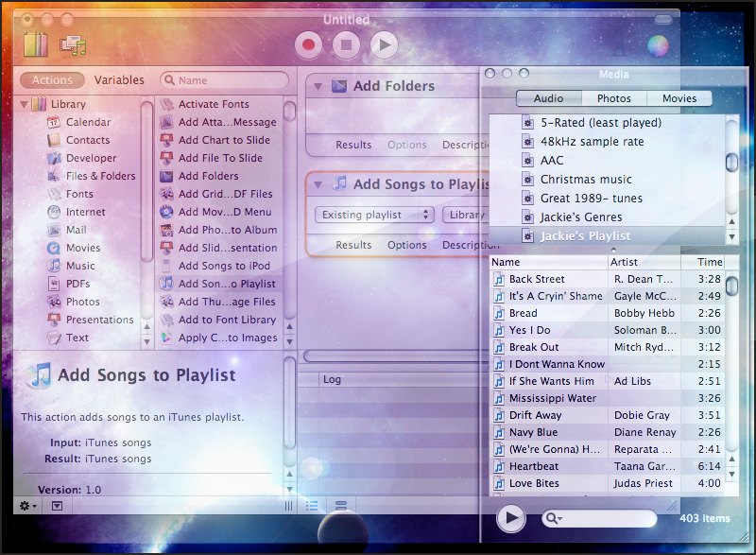Select the Files & Folders category icon

[54, 176]
